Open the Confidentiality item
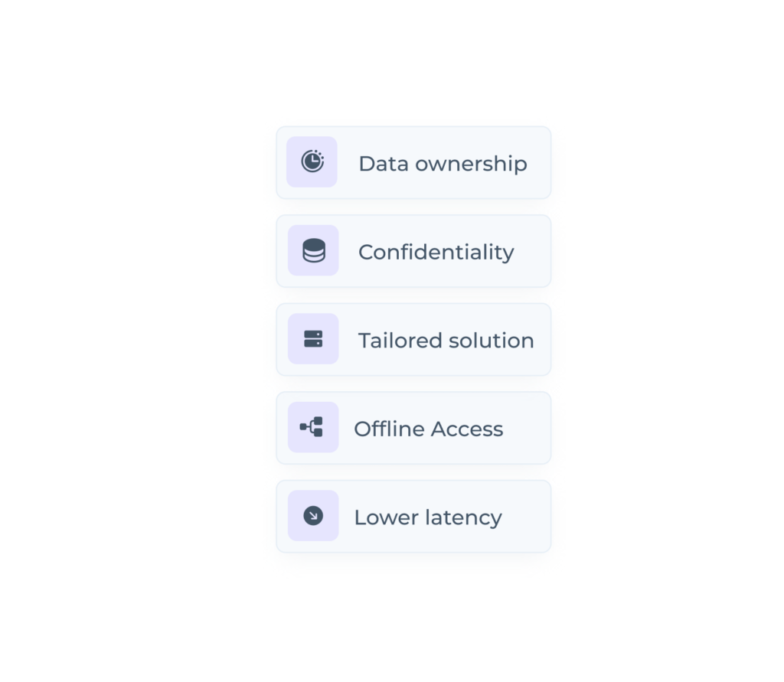This screenshot has height=682, width=784. [x=413, y=251]
